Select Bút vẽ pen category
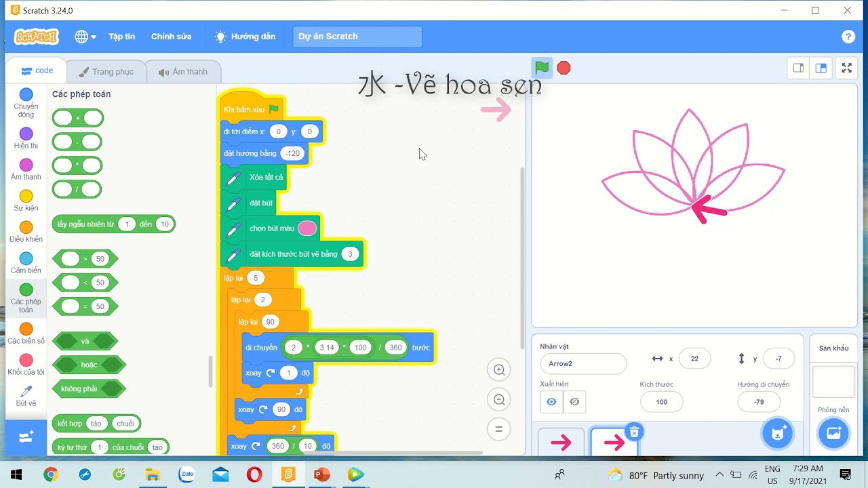868x488 pixels. click(26, 396)
